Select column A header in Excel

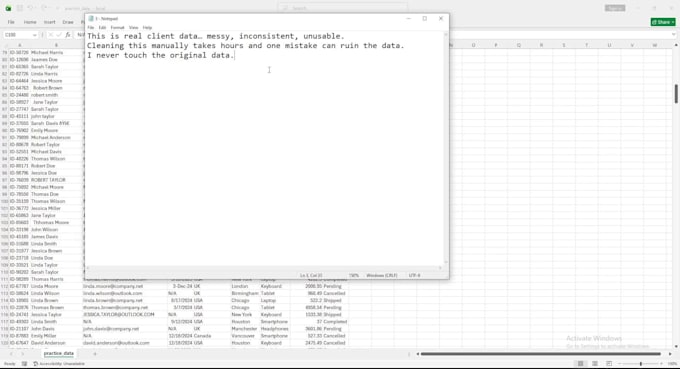pyautogui.click(x=20, y=45)
